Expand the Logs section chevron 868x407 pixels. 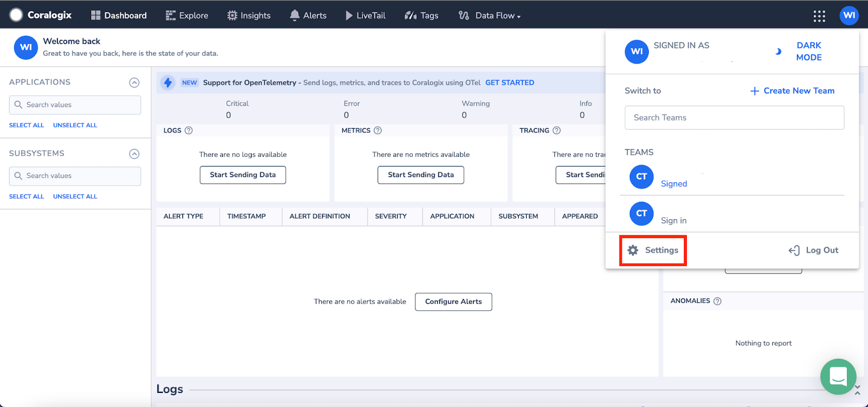(857, 390)
